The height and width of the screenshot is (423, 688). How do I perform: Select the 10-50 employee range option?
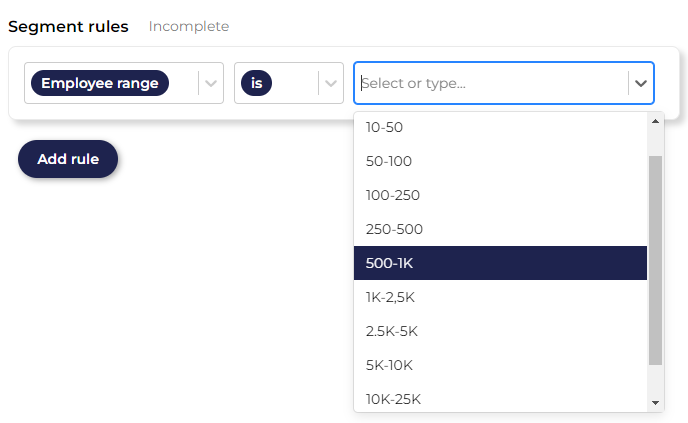tap(384, 127)
